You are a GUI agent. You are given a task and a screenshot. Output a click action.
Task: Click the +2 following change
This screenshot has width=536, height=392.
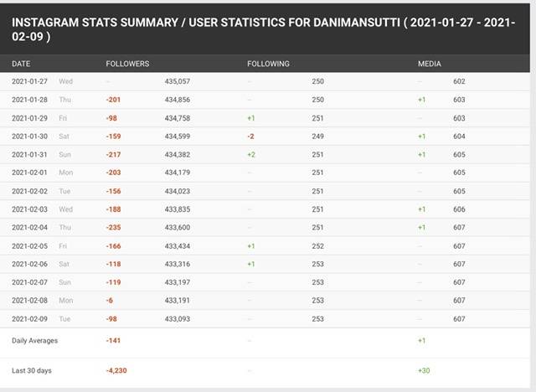pos(251,154)
